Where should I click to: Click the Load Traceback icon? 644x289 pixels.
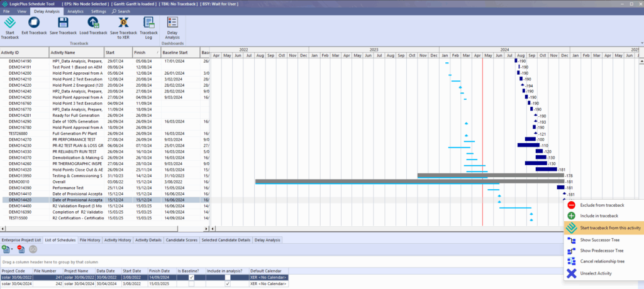pos(93,23)
